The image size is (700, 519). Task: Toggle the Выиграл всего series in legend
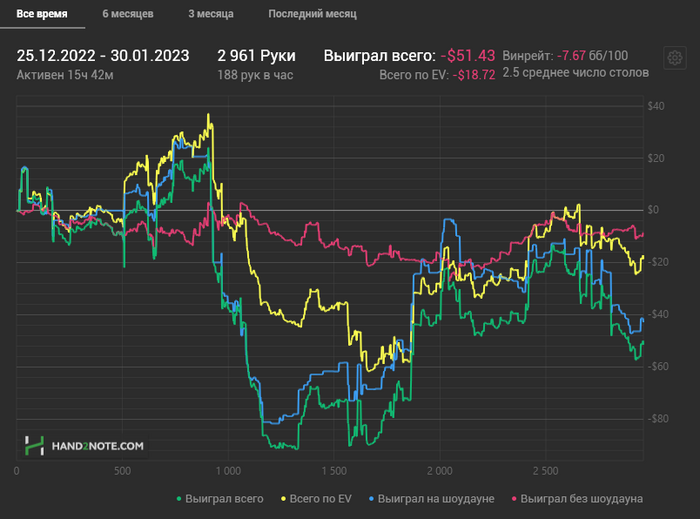[224, 499]
